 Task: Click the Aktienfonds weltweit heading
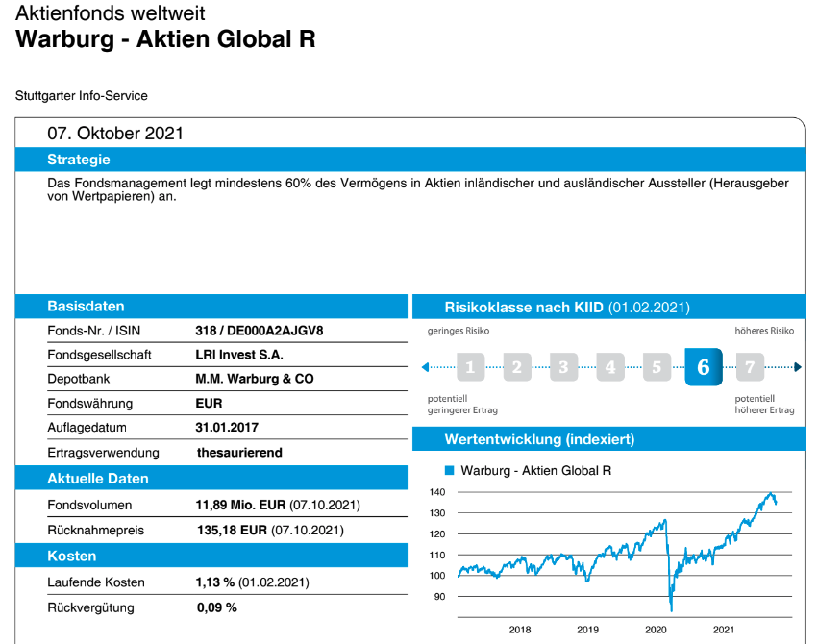[x=111, y=13]
